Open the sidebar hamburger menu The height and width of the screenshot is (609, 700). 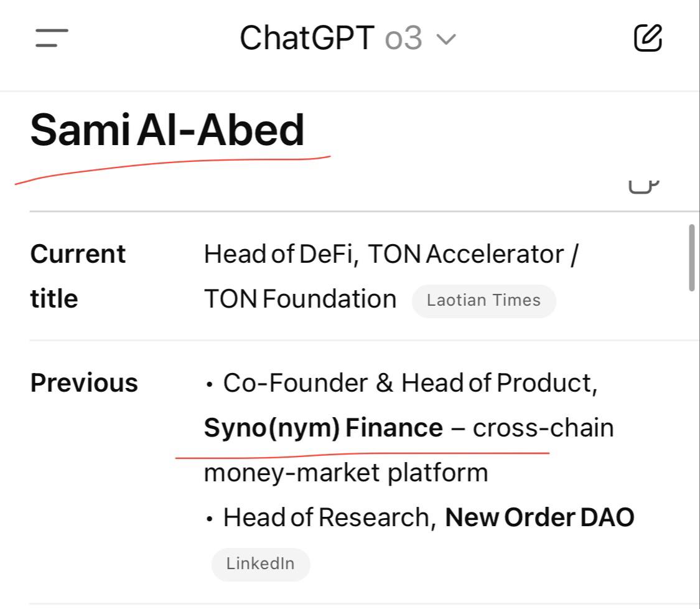pyautogui.click(x=52, y=38)
